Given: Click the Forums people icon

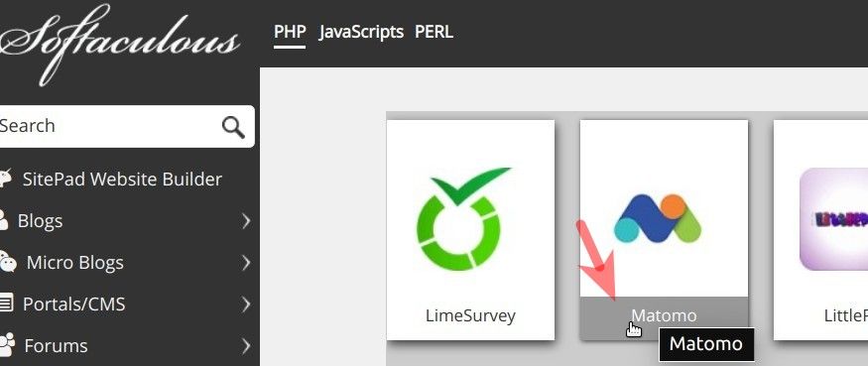Looking at the screenshot, I should [x=7, y=345].
